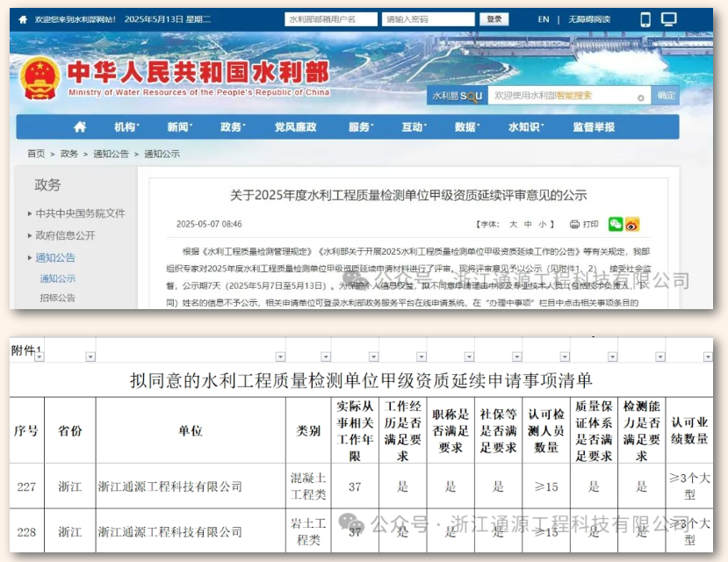Screen dimensions: 728x562
Task: Click the home icon in the blue navigation bar
Action: (80, 127)
